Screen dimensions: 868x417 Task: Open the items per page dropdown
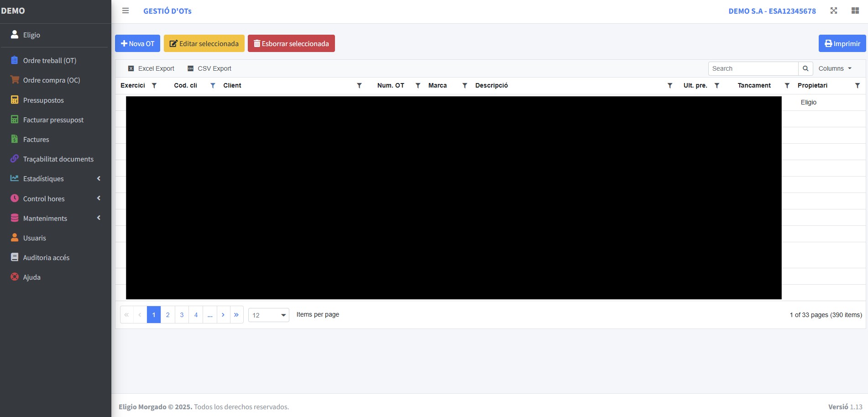[268, 315]
